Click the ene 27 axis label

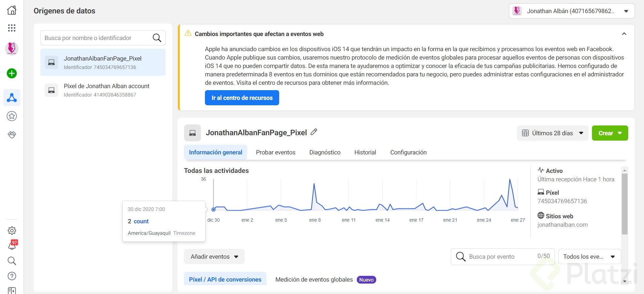coord(518,220)
